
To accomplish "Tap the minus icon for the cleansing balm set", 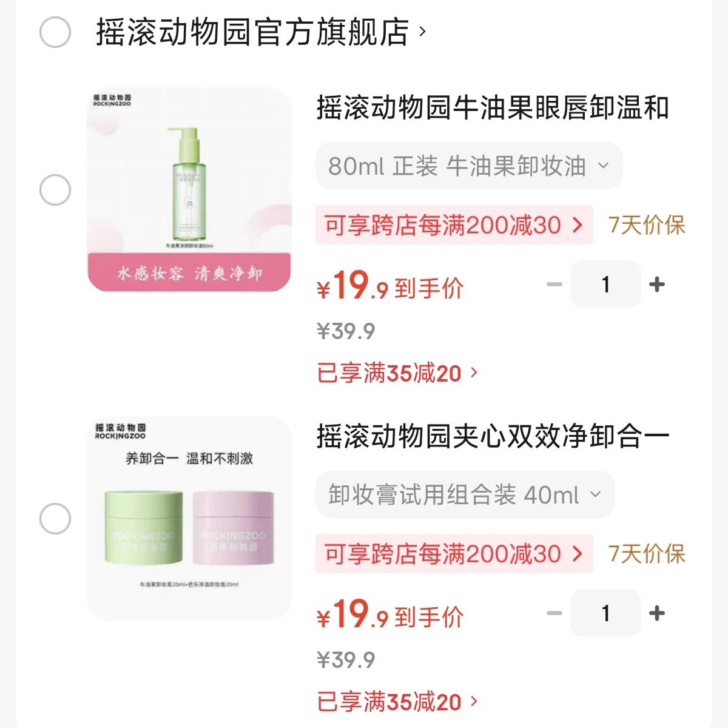I will point(553,613).
